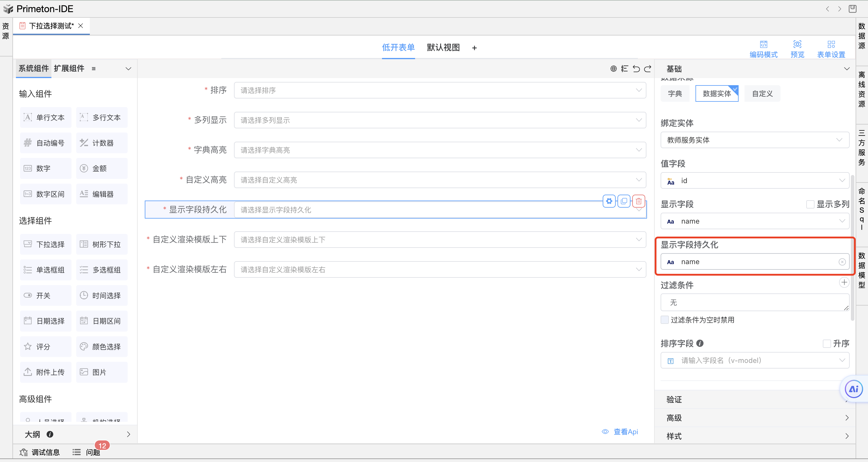The image size is (868, 462).
Task: Open the 绑定实体 dropdown
Action: pyautogui.click(x=755, y=140)
